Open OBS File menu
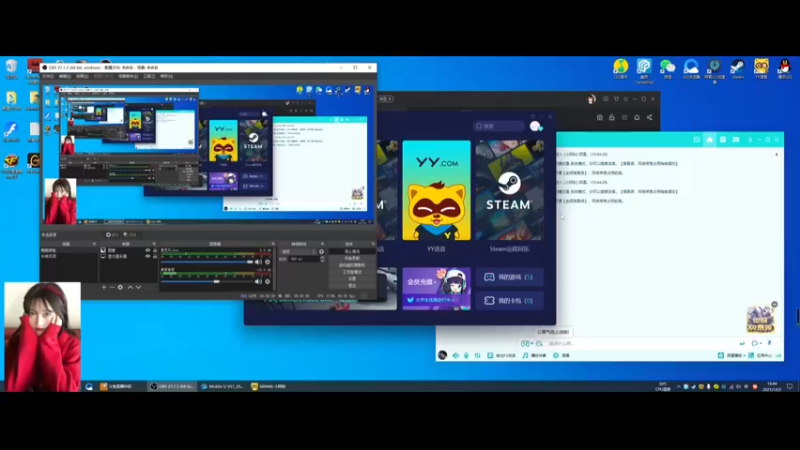The image size is (800, 450). point(48,76)
